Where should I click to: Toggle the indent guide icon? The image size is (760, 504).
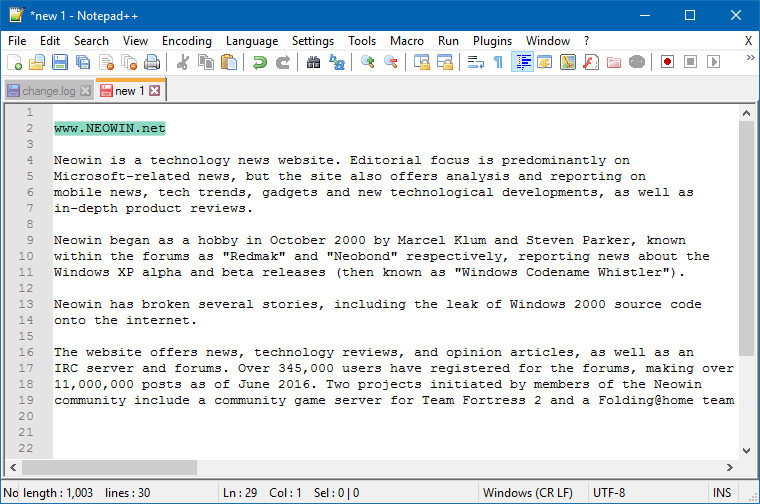[522, 62]
